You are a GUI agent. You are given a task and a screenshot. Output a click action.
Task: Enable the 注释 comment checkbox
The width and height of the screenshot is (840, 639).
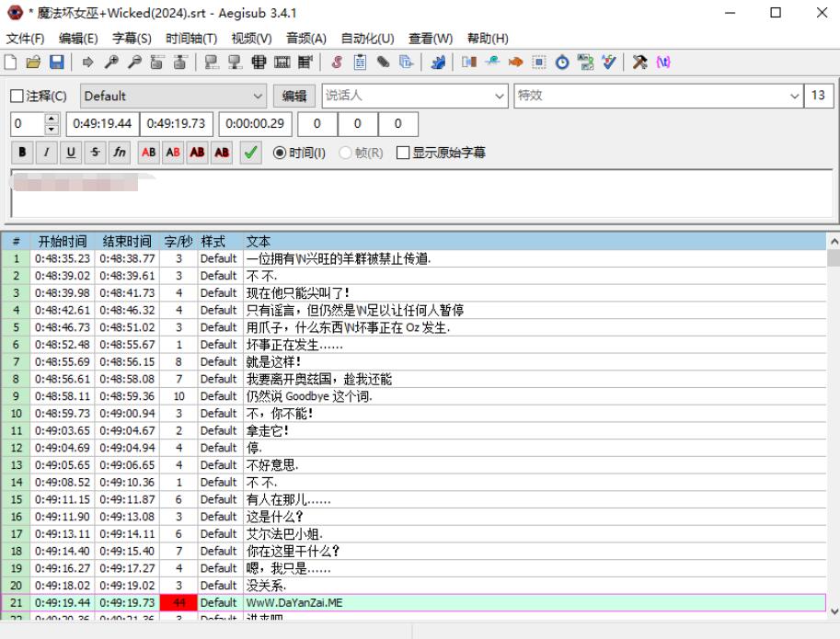tap(17, 97)
